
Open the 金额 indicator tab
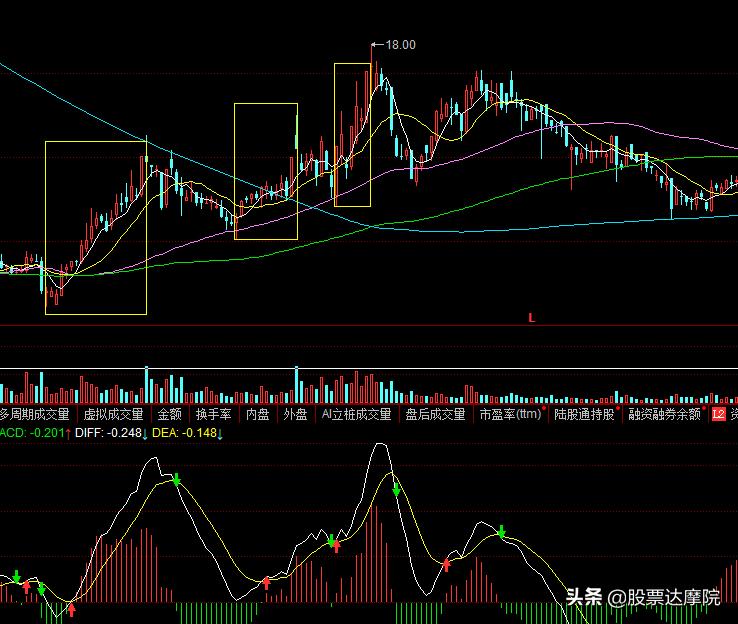click(x=169, y=415)
